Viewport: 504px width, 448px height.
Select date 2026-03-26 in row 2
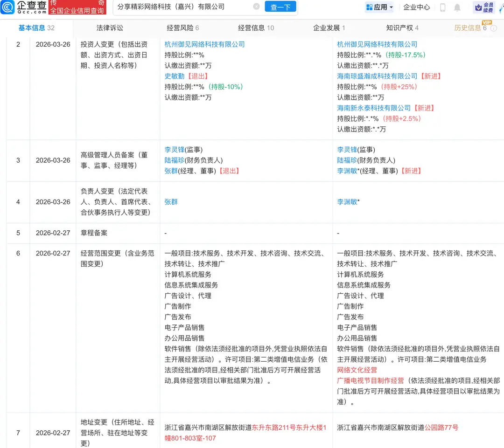click(x=53, y=44)
